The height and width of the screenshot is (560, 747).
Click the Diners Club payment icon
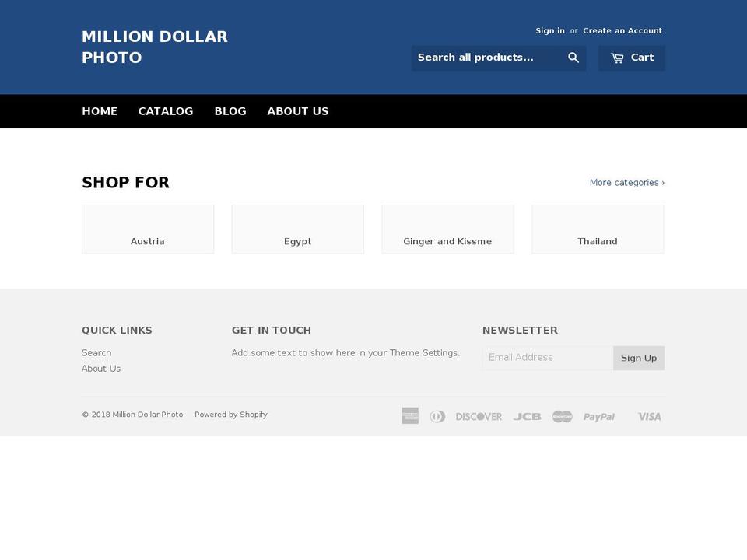coord(437,417)
